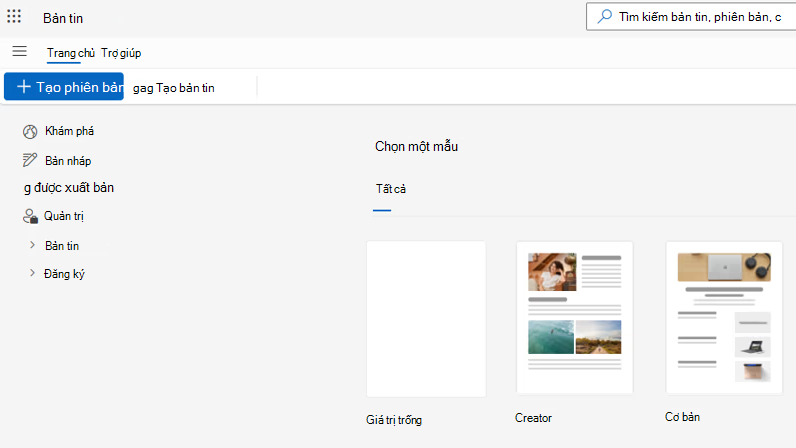
Task: Click the Quản trị admin icon
Action: point(30,216)
